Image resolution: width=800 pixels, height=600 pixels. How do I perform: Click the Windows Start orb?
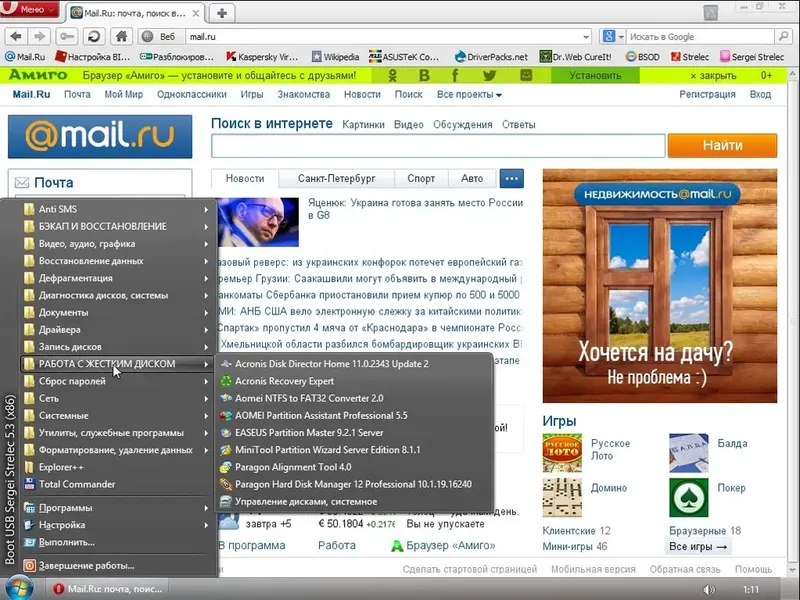pos(19,588)
